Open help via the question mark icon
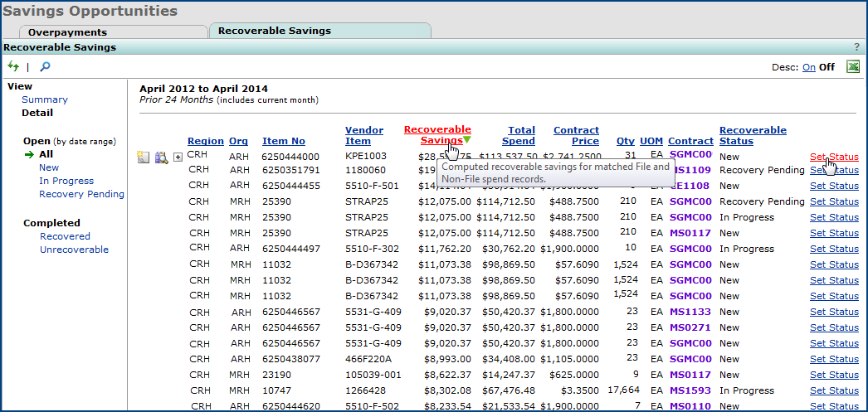Viewport: 868px width, 412px height. click(x=856, y=48)
